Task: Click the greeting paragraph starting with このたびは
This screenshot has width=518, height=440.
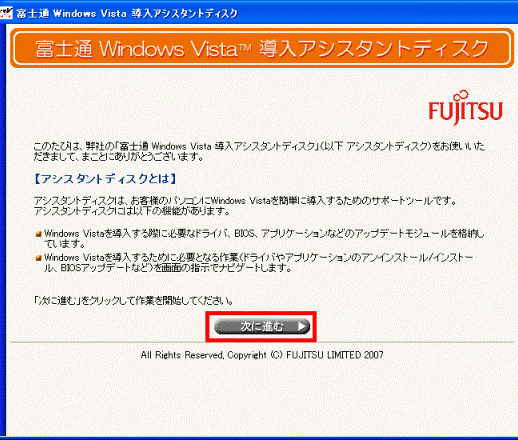Action: (259, 151)
